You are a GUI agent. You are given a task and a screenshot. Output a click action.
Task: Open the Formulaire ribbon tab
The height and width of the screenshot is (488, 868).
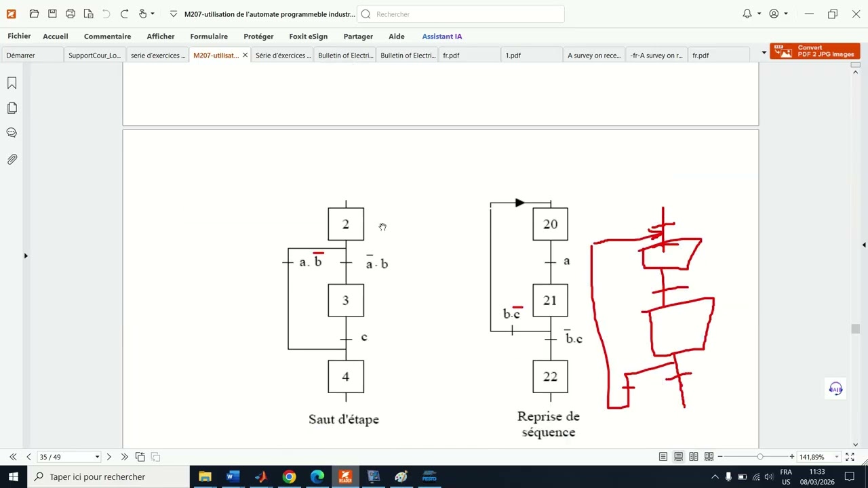pos(209,37)
